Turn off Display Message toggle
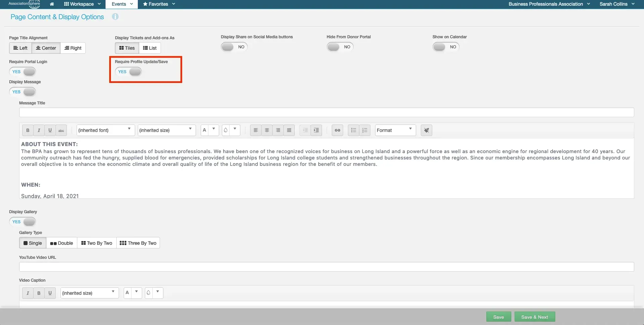Viewport: 644px width, 325px height. (x=23, y=92)
